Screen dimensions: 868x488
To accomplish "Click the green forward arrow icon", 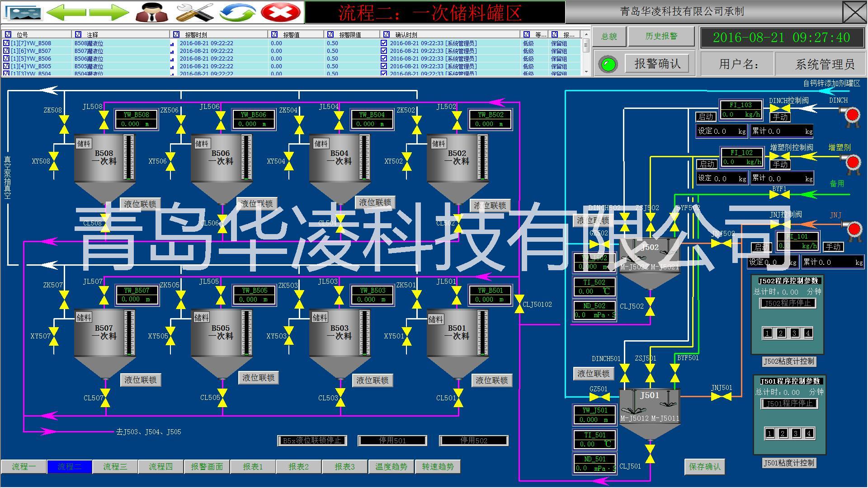I will click(x=109, y=12).
